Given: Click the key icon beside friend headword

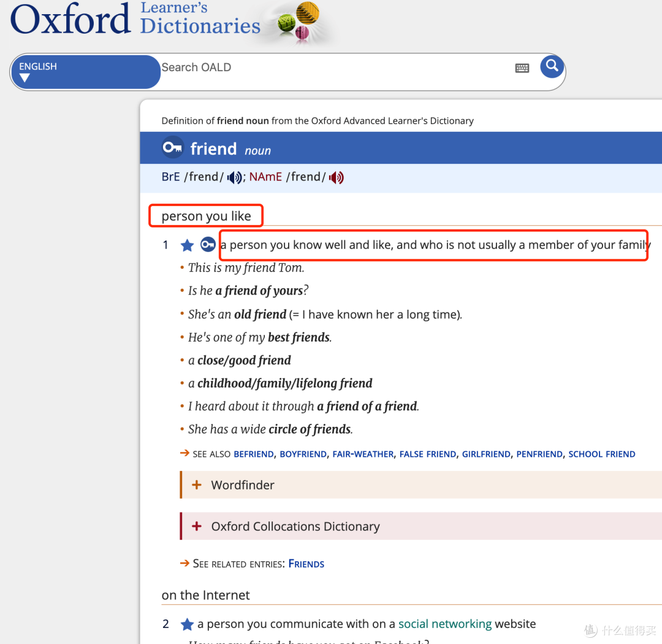Looking at the screenshot, I should click(x=173, y=147).
